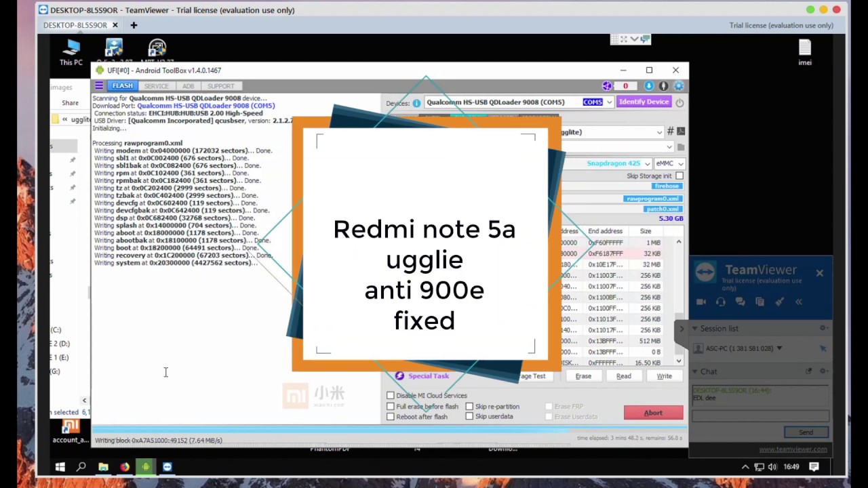Open eMMC storage type dropdown
The image size is (868, 488).
click(680, 163)
